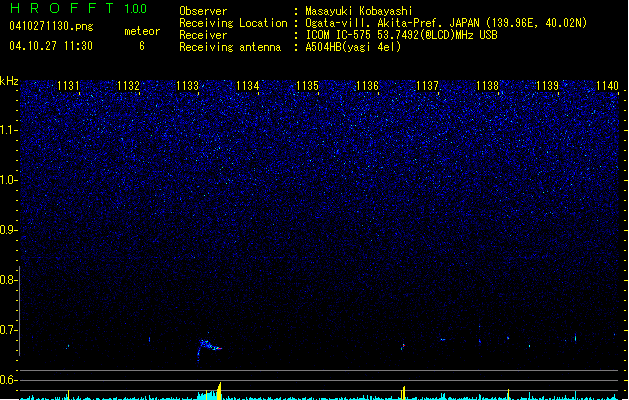The image size is (629, 400).
Task: Click the Receiving Location field label
Action: point(233,23)
